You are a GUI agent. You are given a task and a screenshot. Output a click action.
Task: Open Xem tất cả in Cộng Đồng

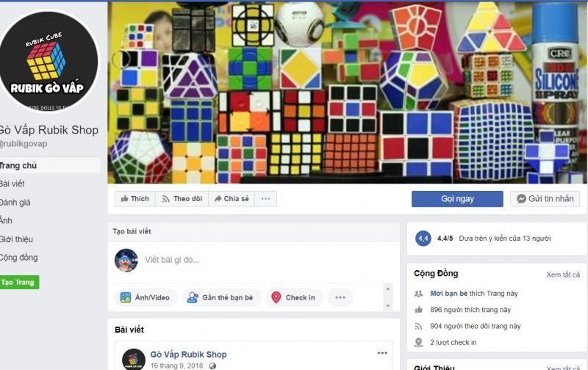click(563, 275)
